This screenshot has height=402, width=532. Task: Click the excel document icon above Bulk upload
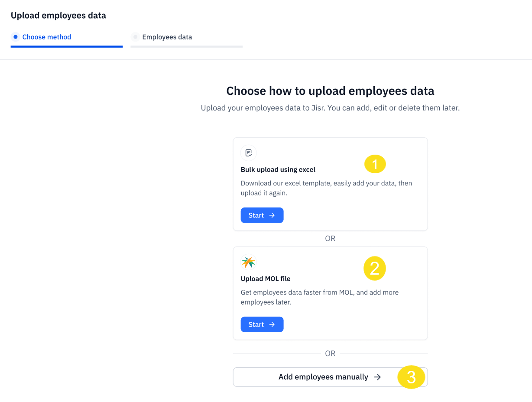pyautogui.click(x=248, y=152)
